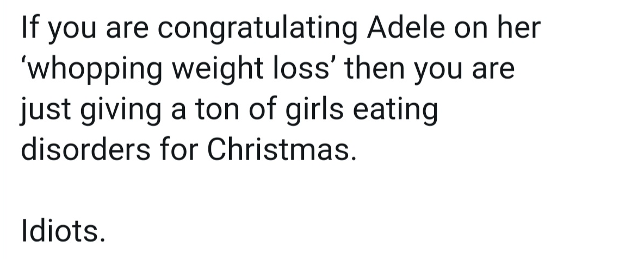Click the word 'for' before Christmas
This screenshot has width=644, height=259.
click(x=178, y=149)
